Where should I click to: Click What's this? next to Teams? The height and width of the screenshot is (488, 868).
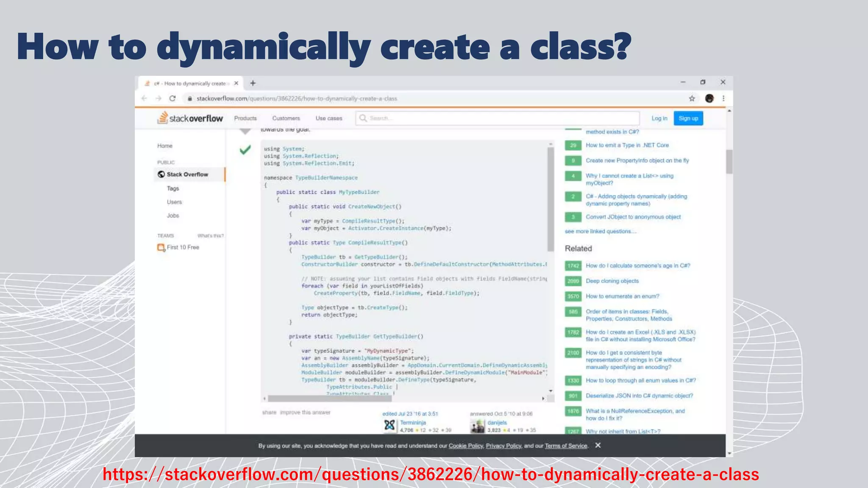210,236
